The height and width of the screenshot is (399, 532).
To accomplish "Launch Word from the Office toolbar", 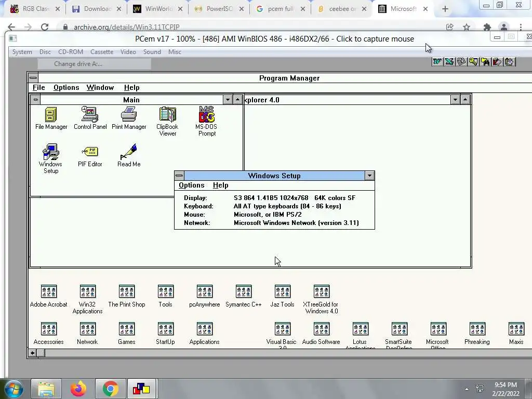I will tap(437, 61).
